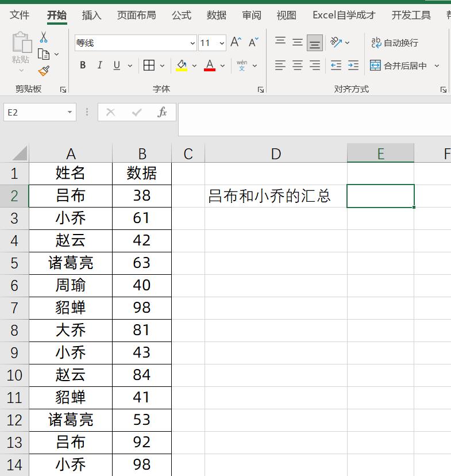The width and height of the screenshot is (451, 476).
Task: Expand the copy options arrow
Action: 57,55
